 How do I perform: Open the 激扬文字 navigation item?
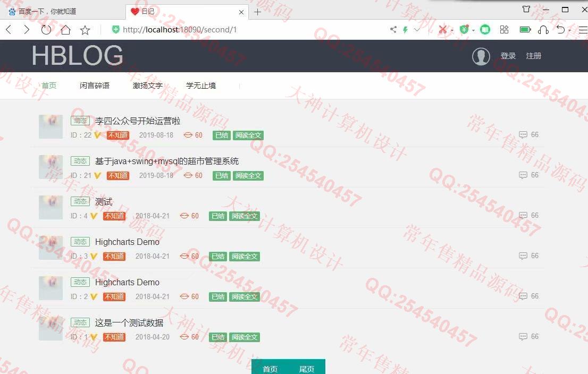tap(148, 86)
